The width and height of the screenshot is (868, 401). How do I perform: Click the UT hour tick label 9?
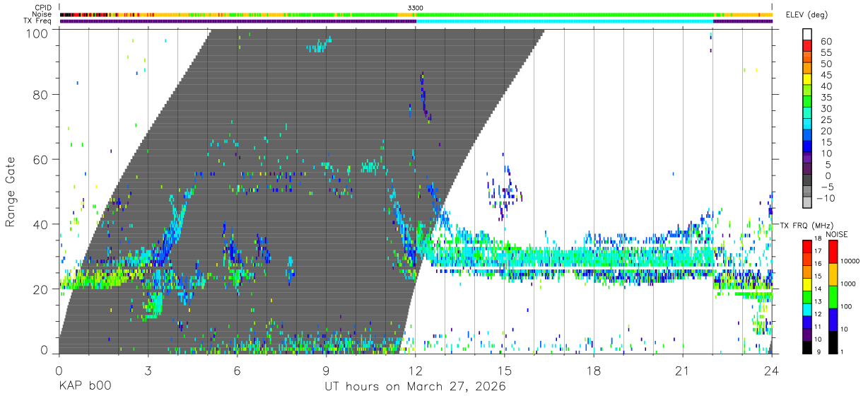326,370
